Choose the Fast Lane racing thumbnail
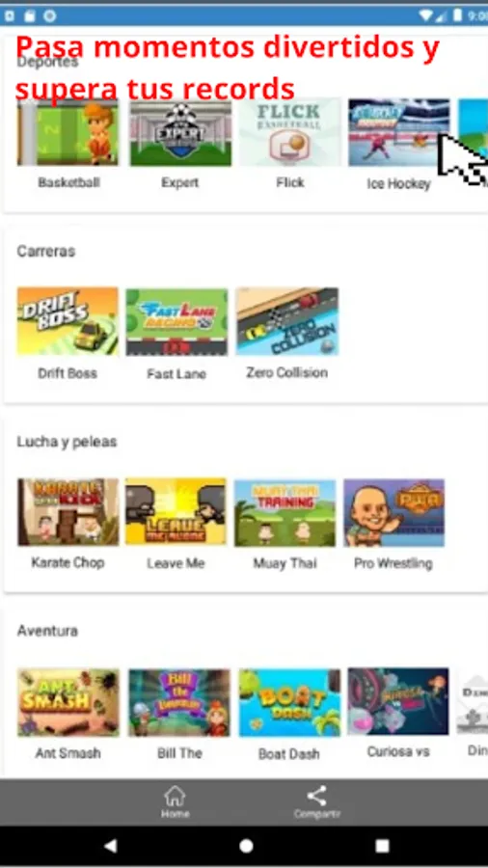The height and width of the screenshot is (868, 488). coord(176,322)
